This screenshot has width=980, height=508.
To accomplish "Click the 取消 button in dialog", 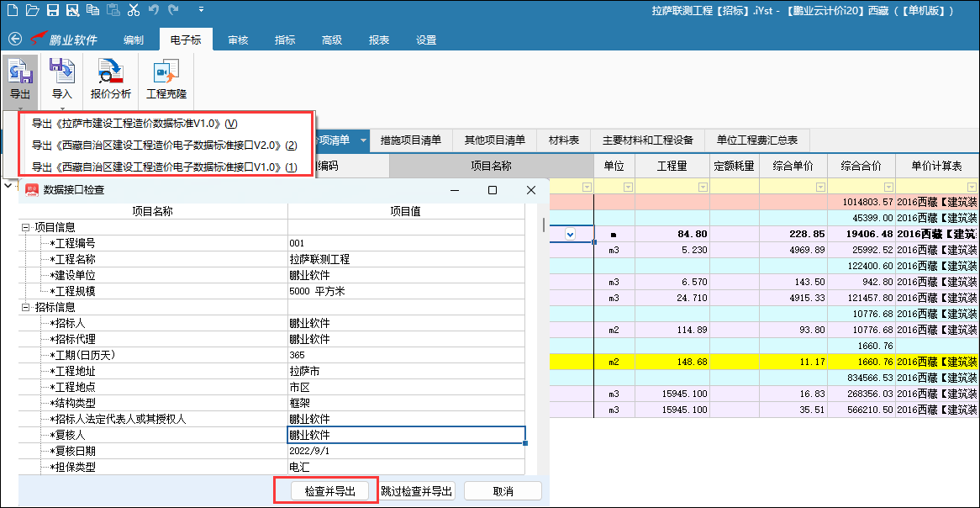I will click(503, 491).
